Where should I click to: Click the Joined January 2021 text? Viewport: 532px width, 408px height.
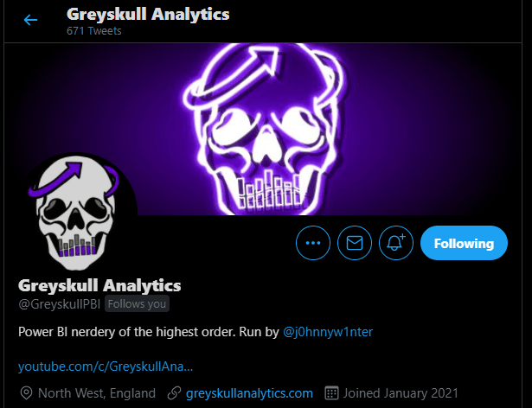point(401,393)
